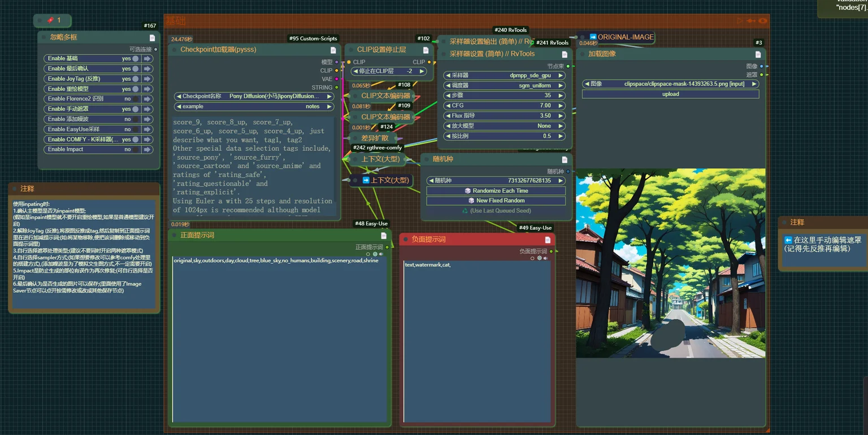Click the Checkpoint加载器(pysss) node document icon
868x435 pixels.
pyautogui.click(x=333, y=50)
